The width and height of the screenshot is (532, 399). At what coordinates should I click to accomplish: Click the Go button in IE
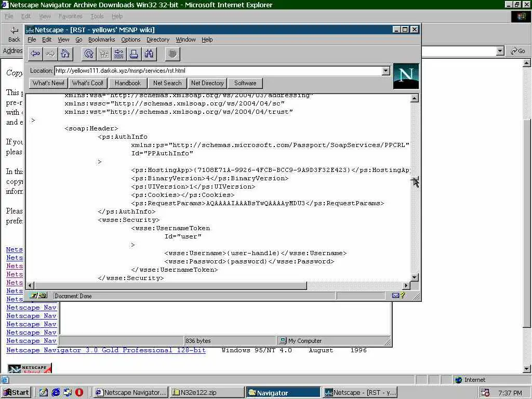pyautogui.click(x=518, y=51)
